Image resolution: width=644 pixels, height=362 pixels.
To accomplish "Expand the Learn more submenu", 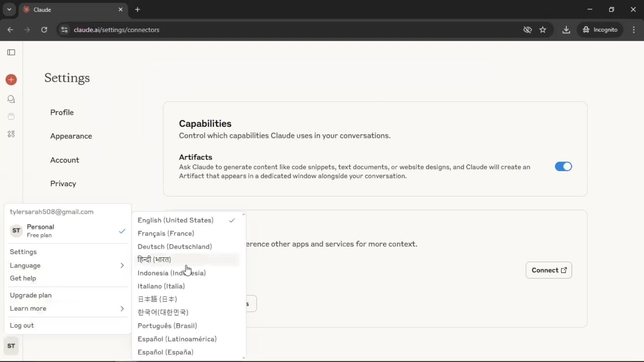I will 67,308.
